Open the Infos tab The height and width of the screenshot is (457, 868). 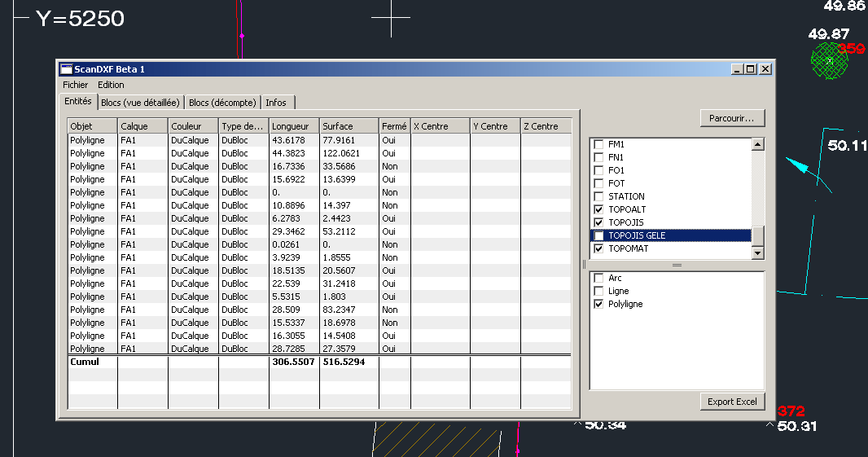[276, 103]
